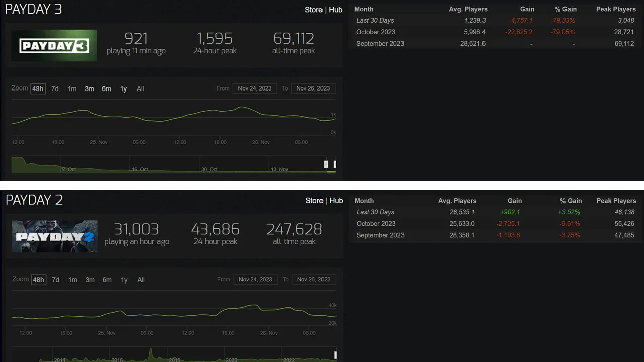Click the PAYDAY 2 title heading

(x=34, y=200)
